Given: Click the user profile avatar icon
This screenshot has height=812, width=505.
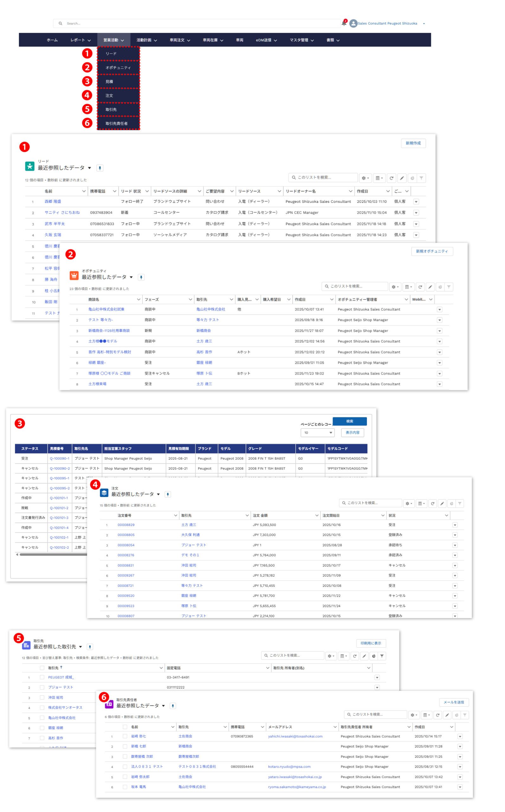Looking at the screenshot, I should [353, 23].
